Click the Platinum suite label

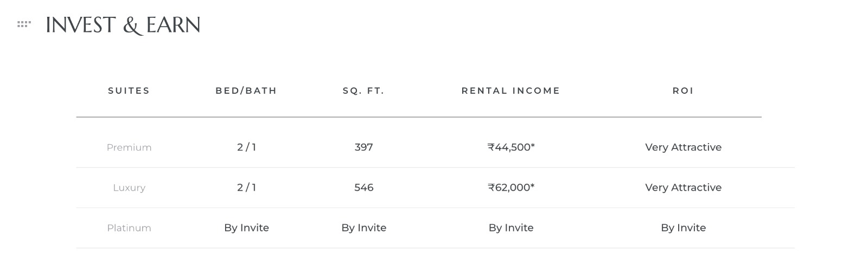click(x=129, y=228)
